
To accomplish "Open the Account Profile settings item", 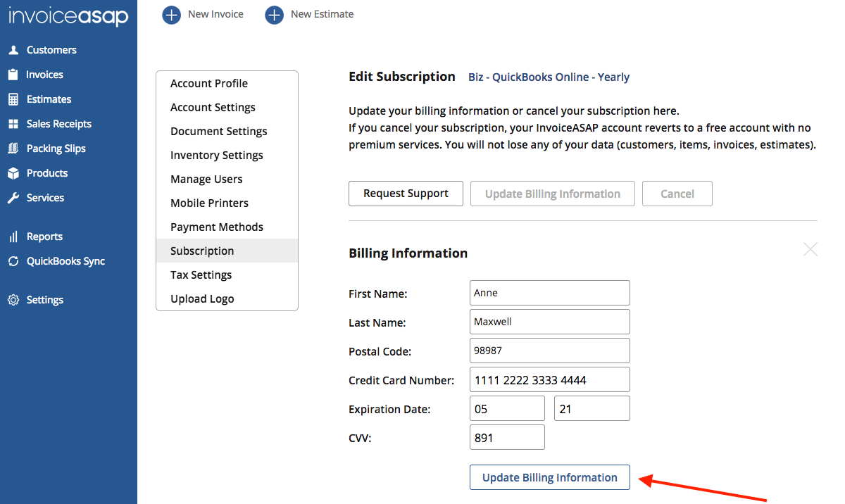I will pyautogui.click(x=209, y=83).
